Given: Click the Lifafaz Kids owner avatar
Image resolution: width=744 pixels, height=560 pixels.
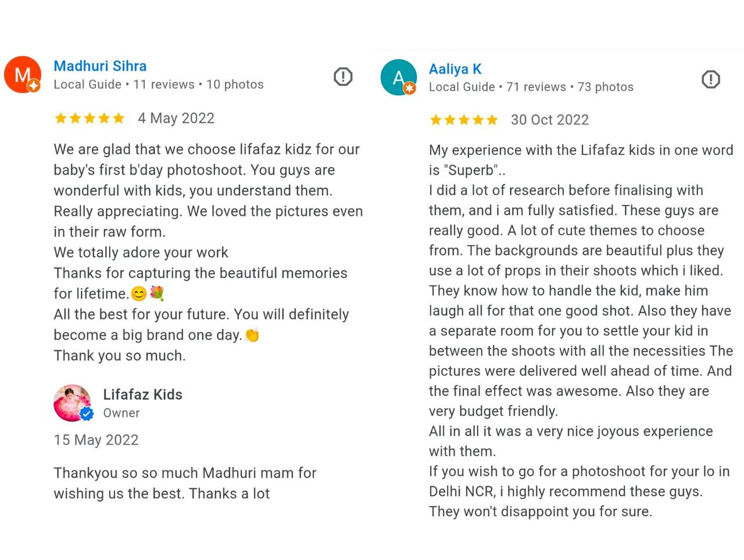Looking at the screenshot, I should pyautogui.click(x=72, y=403).
